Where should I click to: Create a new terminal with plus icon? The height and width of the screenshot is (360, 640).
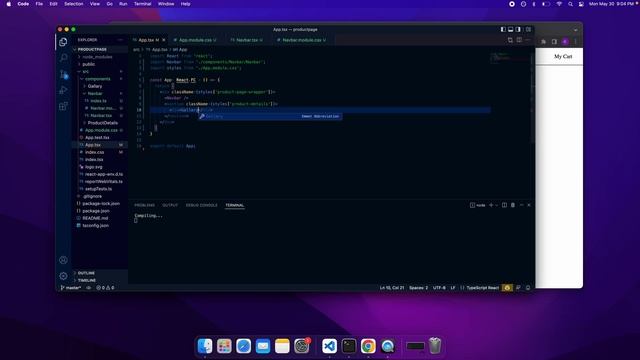(491, 205)
